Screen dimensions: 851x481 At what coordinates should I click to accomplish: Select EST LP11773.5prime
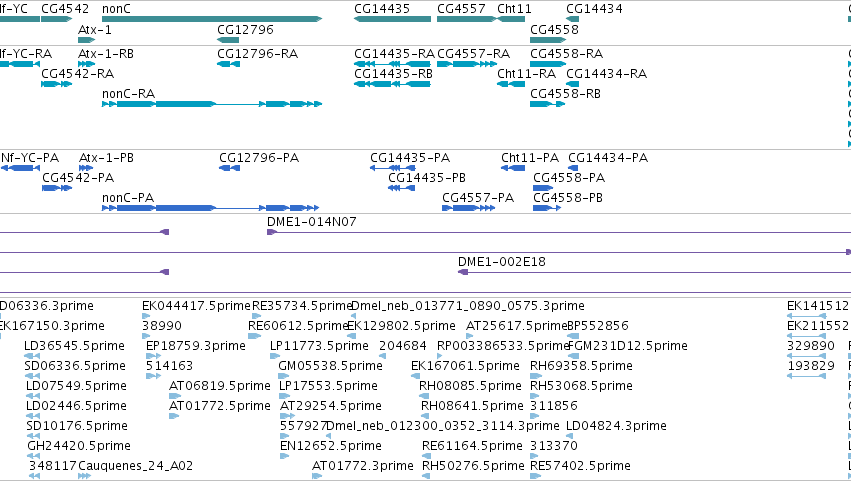319,346
